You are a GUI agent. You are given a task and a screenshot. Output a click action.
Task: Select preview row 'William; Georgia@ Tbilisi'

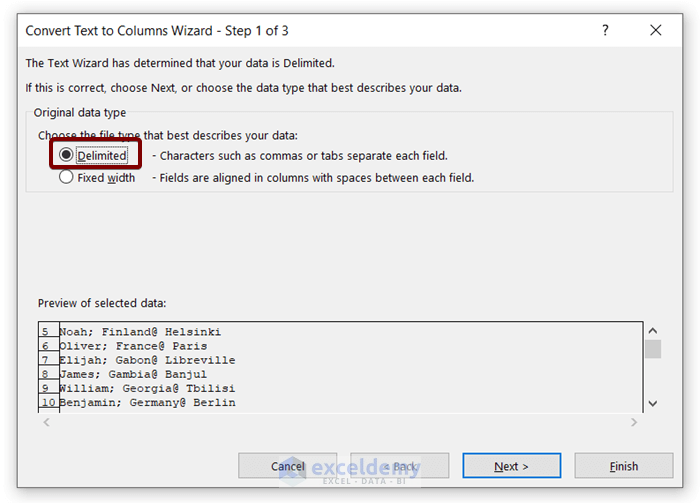(x=147, y=388)
